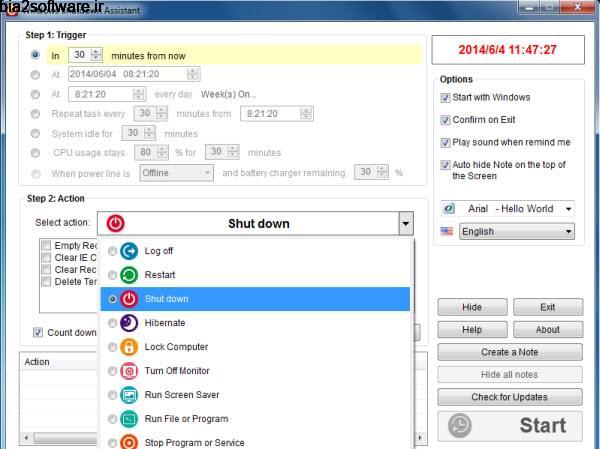This screenshot has height=449, width=600.
Task: Click the CPU usage 80 percent spinner
Action: (162, 152)
